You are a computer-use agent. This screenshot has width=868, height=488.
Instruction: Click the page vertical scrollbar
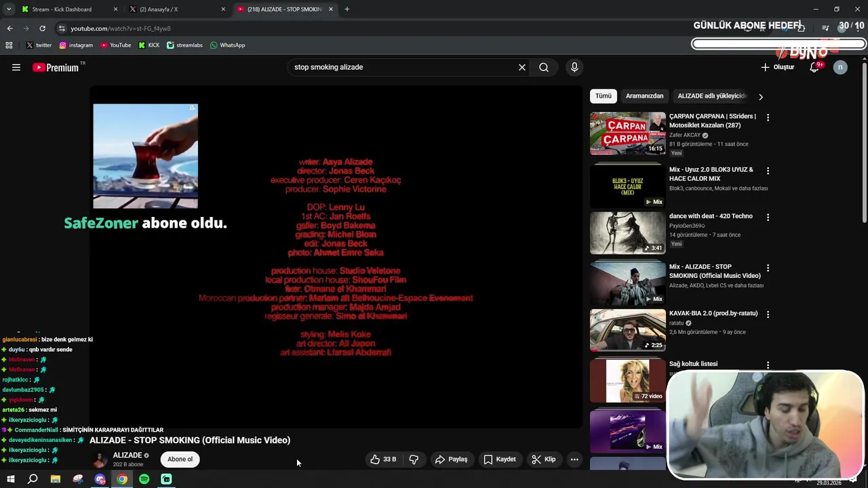(x=864, y=142)
